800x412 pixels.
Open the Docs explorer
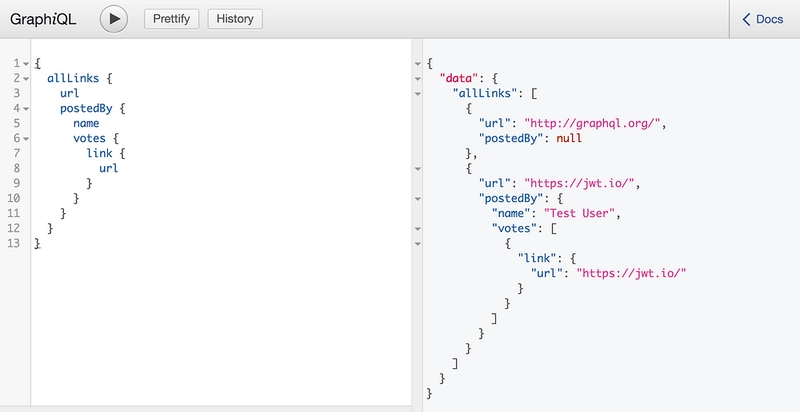coord(762,19)
